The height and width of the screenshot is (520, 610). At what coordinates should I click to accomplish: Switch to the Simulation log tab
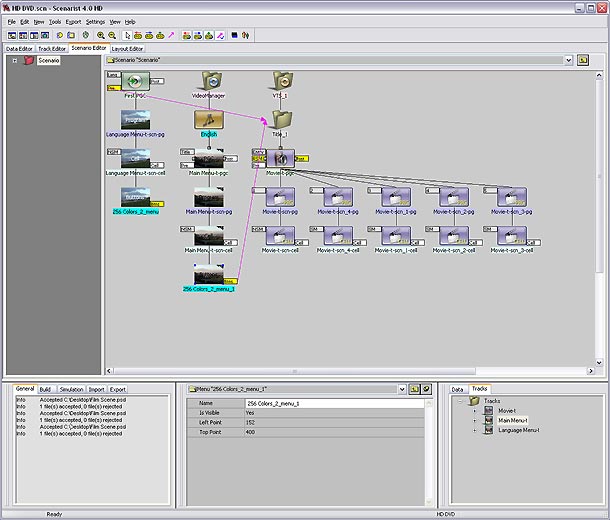click(71, 389)
